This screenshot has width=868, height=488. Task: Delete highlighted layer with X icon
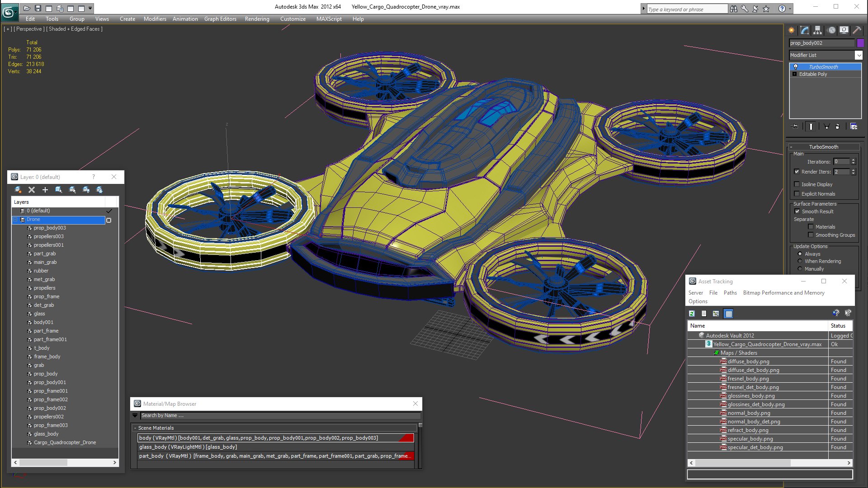point(32,190)
